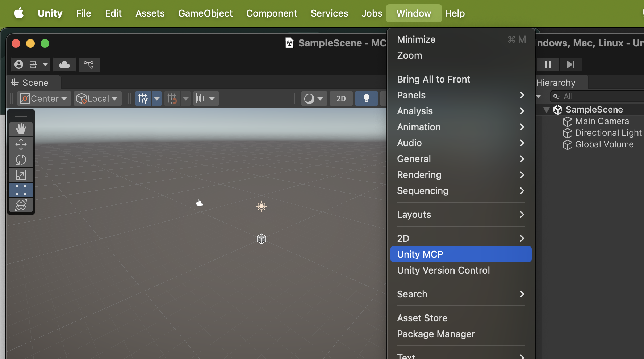The image size is (644, 359).
Task: Open the Component menu
Action: point(272,13)
